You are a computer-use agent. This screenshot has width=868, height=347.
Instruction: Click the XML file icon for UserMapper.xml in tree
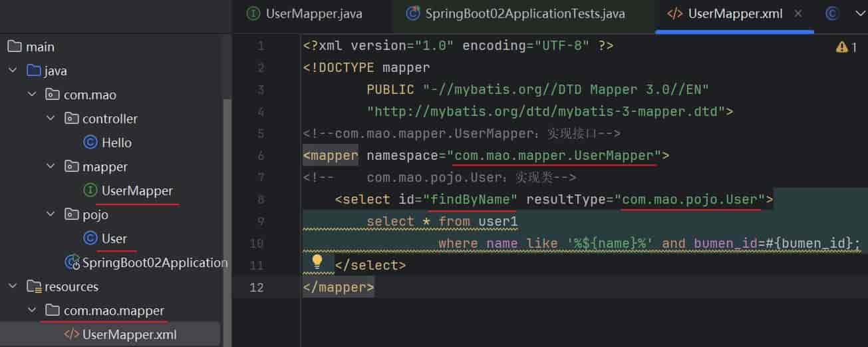pos(71,334)
